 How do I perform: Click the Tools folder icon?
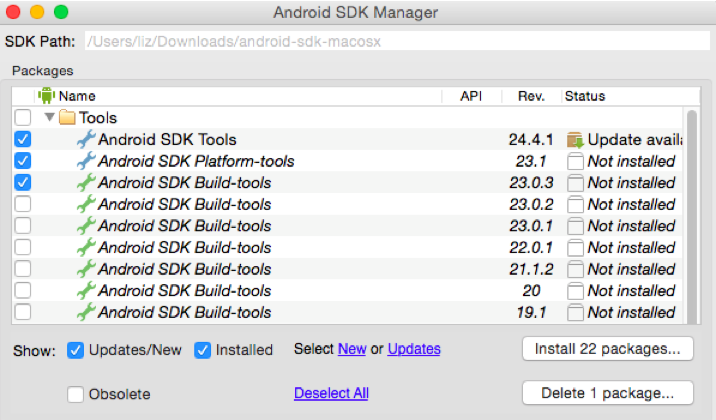(67, 118)
